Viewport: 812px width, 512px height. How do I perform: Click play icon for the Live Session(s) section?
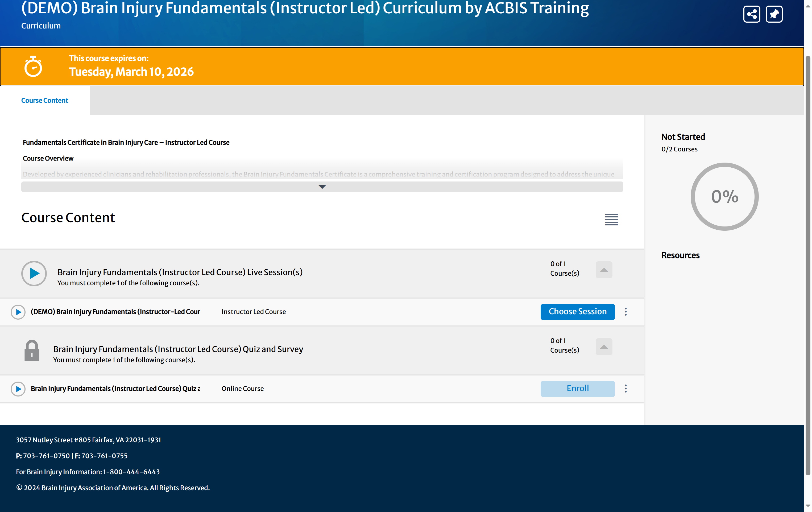34,273
